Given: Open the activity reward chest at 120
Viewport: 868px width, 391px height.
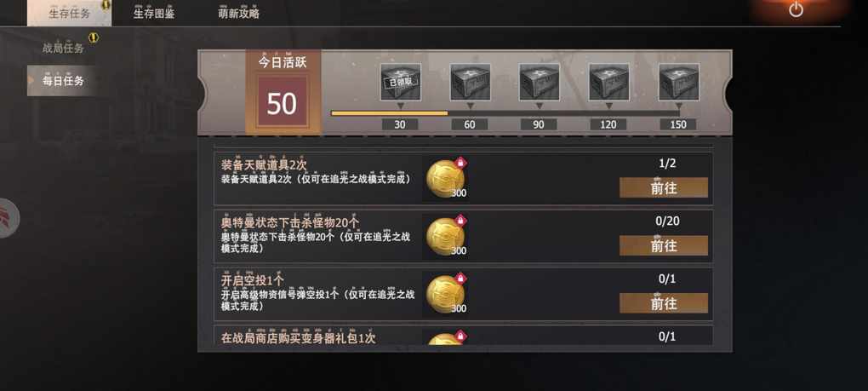Looking at the screenshot, I should pyautogui.click(x=609, y=82).
